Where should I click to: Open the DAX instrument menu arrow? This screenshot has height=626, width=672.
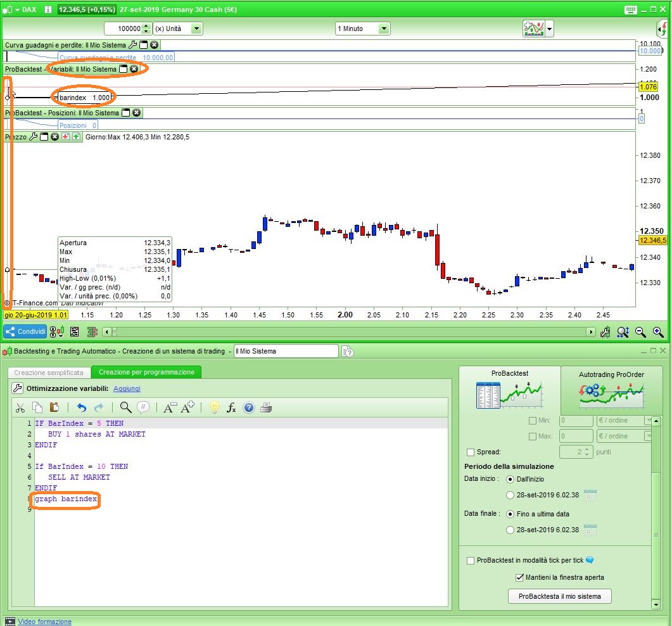click(18, 10)
